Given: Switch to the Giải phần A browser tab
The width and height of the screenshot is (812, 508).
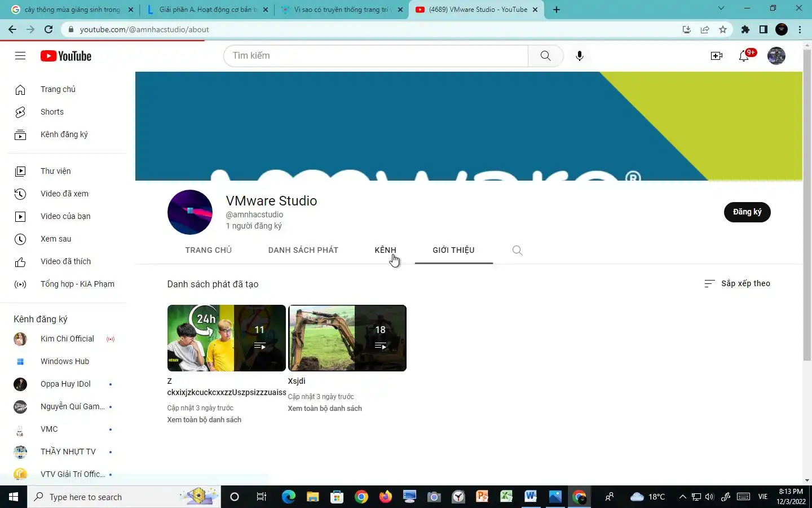Looking at the screenshot, I should [x=207, y=10].
